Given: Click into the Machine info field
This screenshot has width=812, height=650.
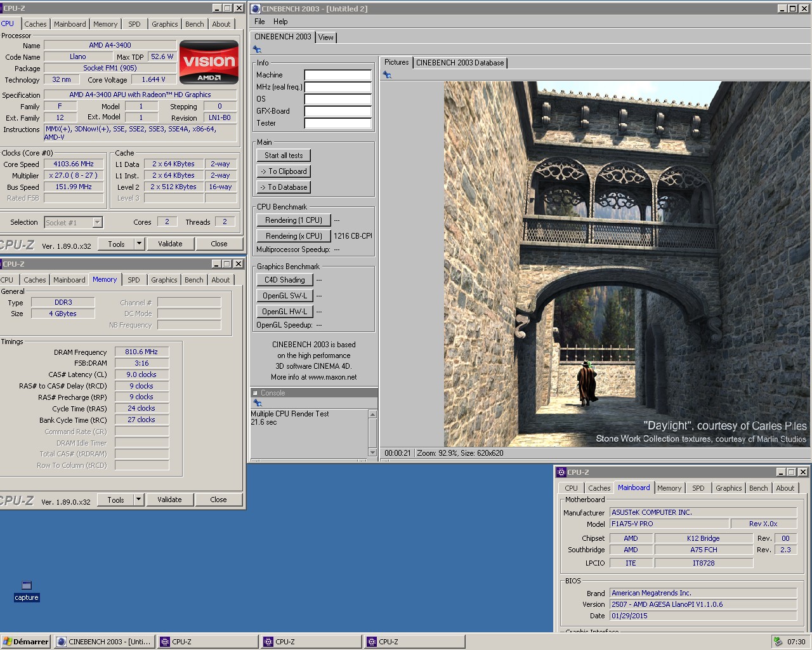Looking at the screenshot, I should [x=337, y=75].
